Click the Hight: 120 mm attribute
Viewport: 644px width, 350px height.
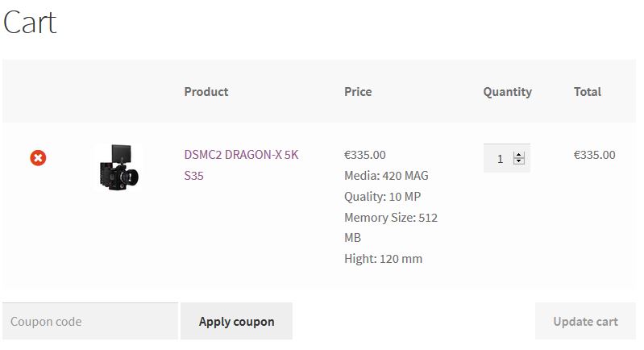click(383, 259)
